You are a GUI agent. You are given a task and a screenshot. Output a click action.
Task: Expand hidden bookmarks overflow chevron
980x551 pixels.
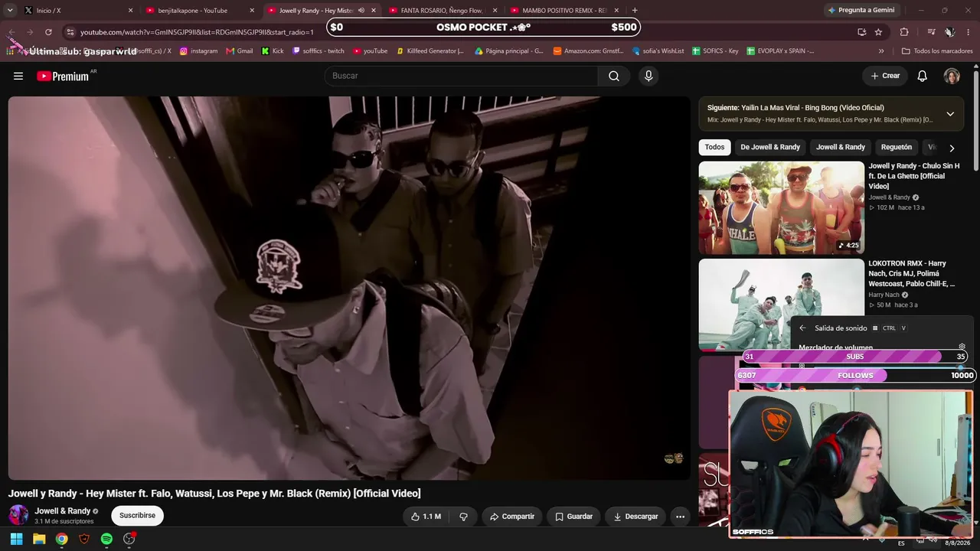pyautogui.click(x=881, y=51)
